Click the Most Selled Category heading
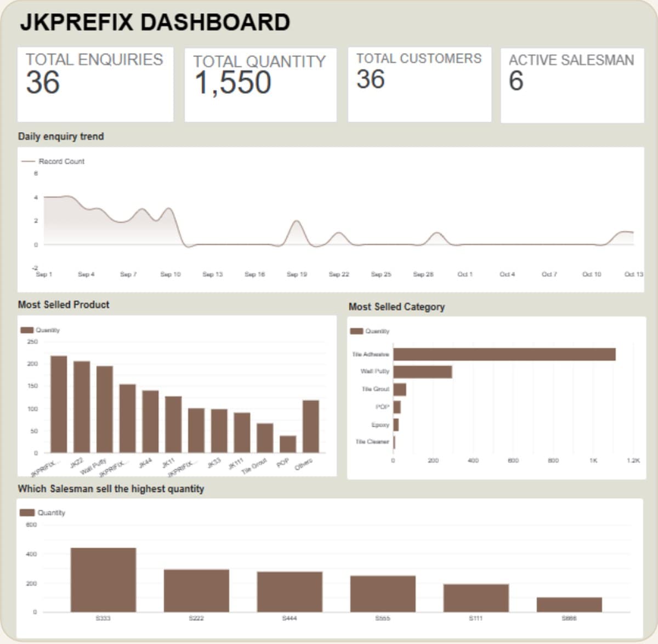658x644 pixels. click(397, 307)
